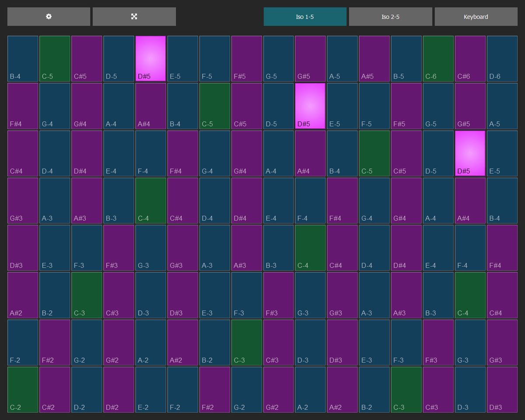Select the Iso 1-5 layout tab
This screenshot has height=420, width=525.
[305, 16]
